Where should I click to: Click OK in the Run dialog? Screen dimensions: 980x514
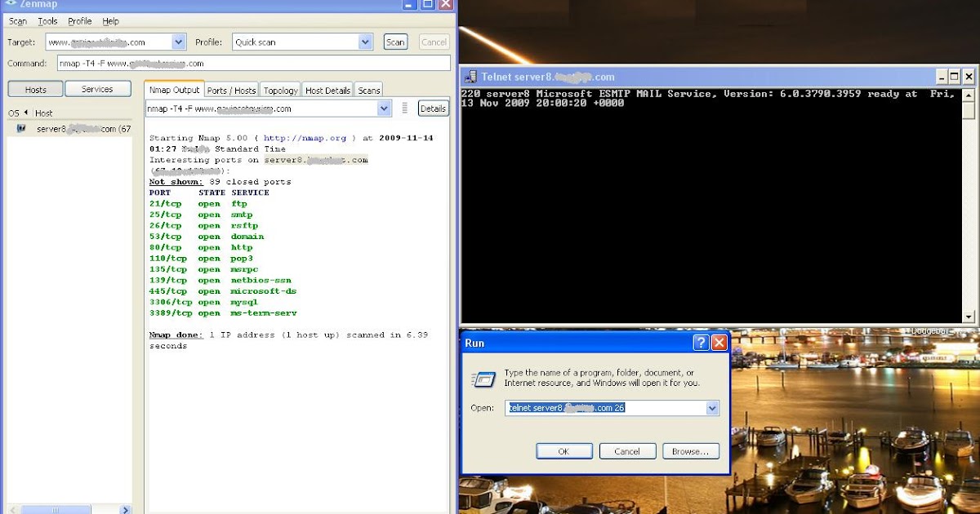[564, 451]
